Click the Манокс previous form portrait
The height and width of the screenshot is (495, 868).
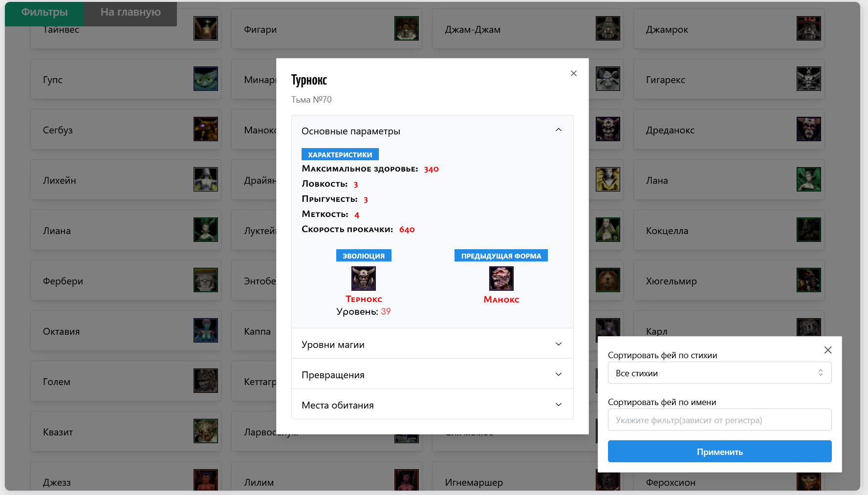pos(501,279)
